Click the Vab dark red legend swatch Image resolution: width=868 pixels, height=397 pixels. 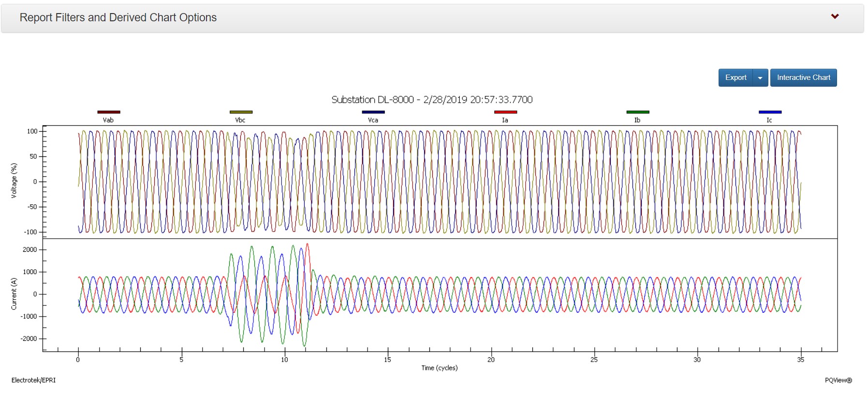[109, 112]
